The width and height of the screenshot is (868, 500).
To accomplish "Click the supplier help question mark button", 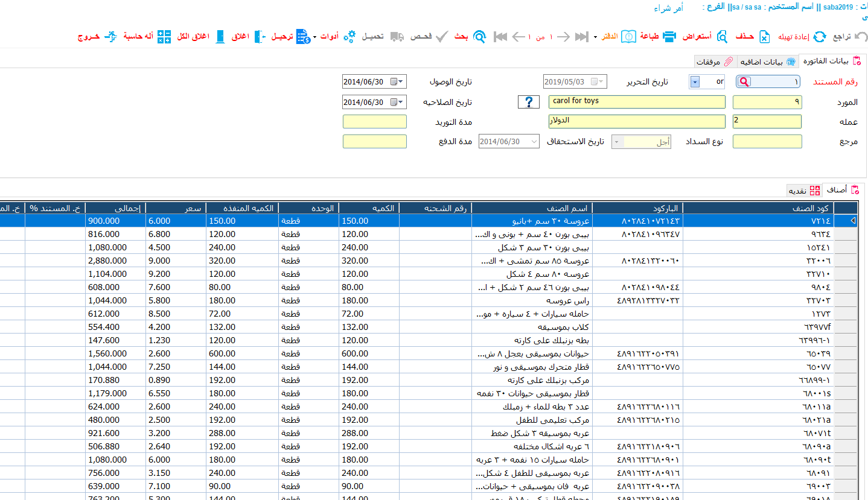I will 528,102.
